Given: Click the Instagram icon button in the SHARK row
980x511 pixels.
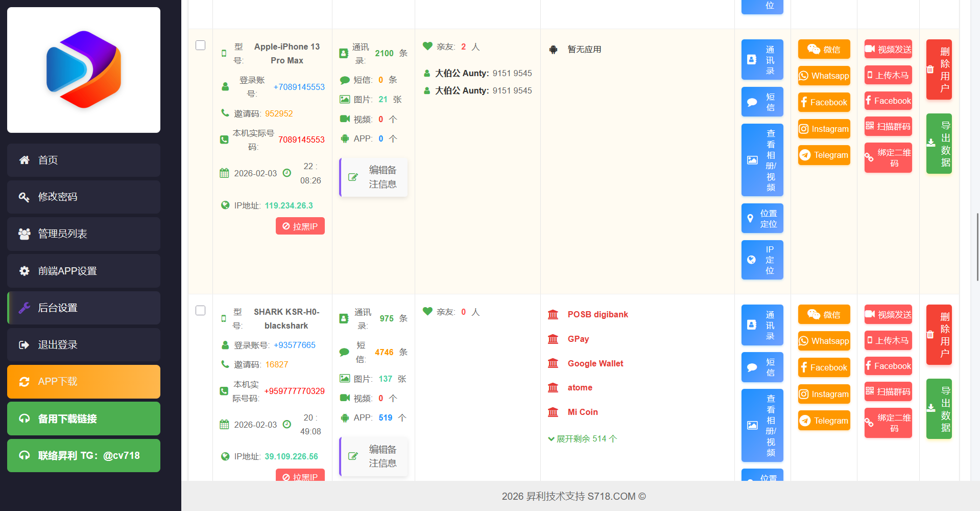Looking at the screenshot, I should click(x=804, y=394).
